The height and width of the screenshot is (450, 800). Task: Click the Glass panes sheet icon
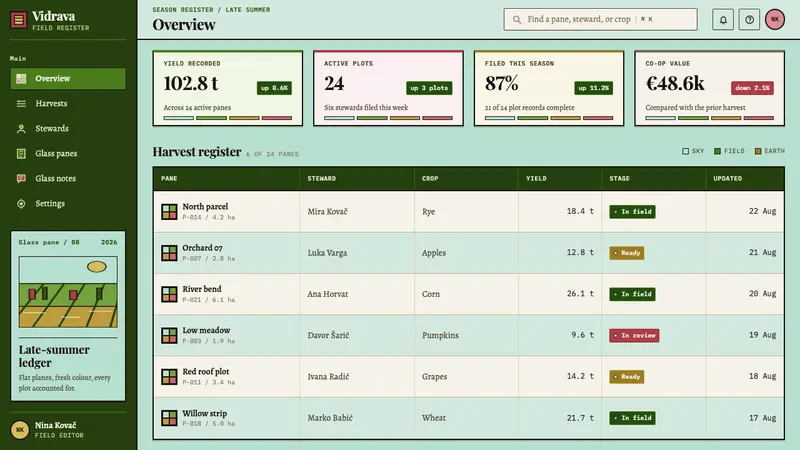(21, 154)
